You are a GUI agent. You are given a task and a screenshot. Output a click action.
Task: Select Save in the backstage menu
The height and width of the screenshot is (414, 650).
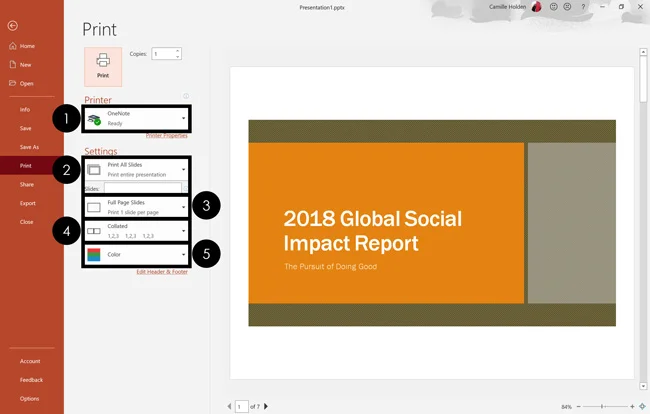(x=25, y=128)
